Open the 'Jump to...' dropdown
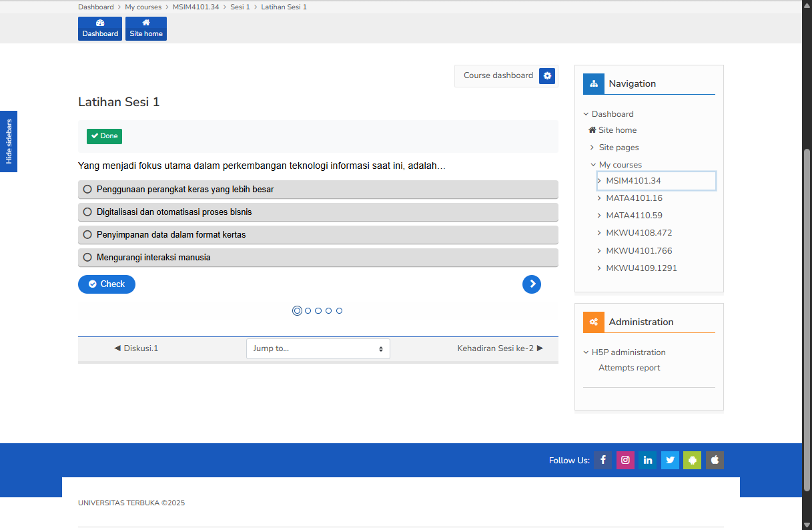This screenshot has width=812, height=530. pyautogui.click(x=318, y=348)
